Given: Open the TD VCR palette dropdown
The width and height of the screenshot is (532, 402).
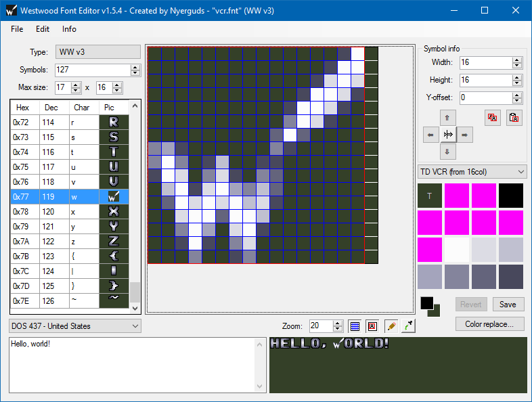Looking at the screenshot, I should coord(472,172).
